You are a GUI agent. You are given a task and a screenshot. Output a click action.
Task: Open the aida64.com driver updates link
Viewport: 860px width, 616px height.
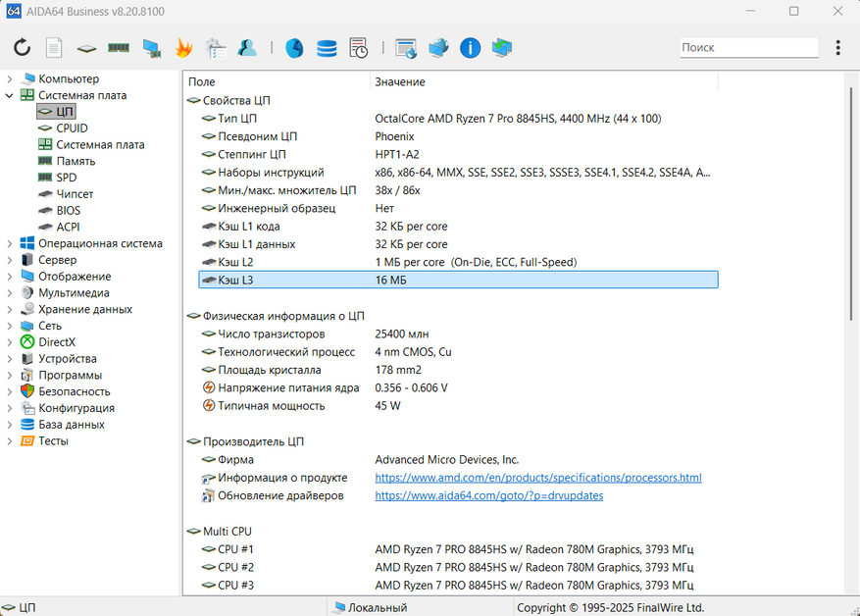[488, 496]
